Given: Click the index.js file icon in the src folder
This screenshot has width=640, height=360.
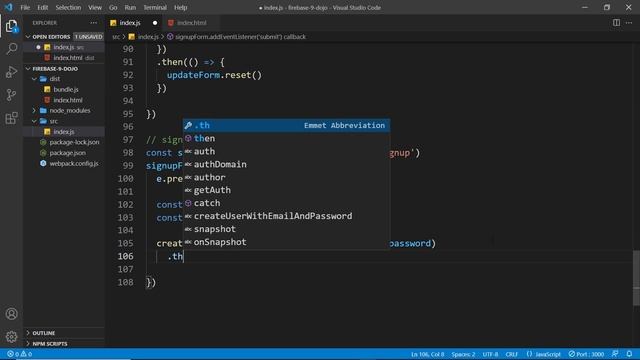Looking at the screenshot, I should coord(47,131).
